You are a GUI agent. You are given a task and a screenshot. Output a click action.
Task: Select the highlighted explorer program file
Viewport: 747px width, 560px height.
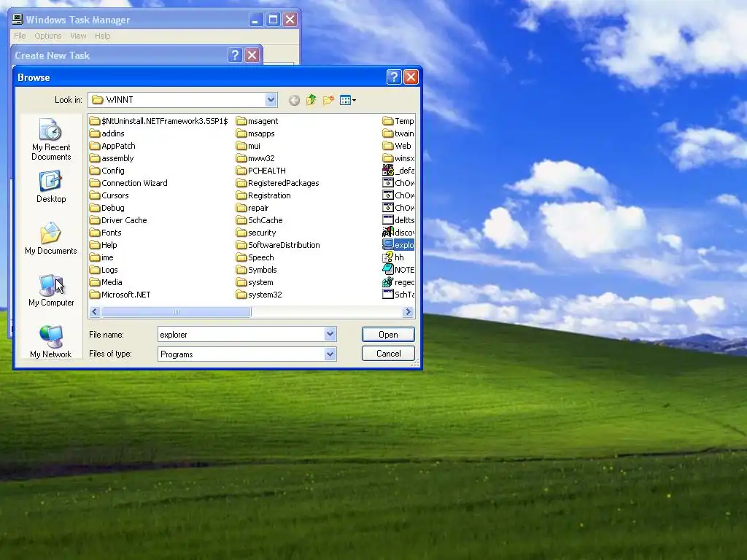click(x=398, y=245)
